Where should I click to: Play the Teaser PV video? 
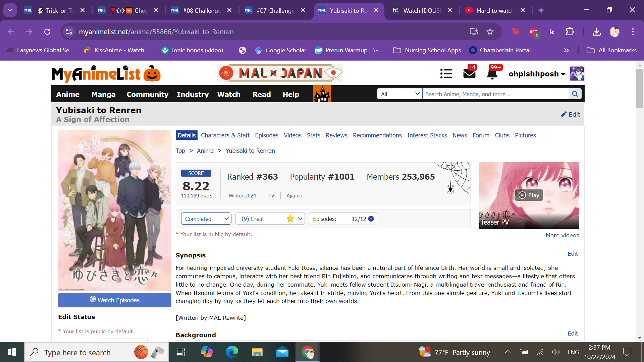pyautogui.click(x=529, y=195)
